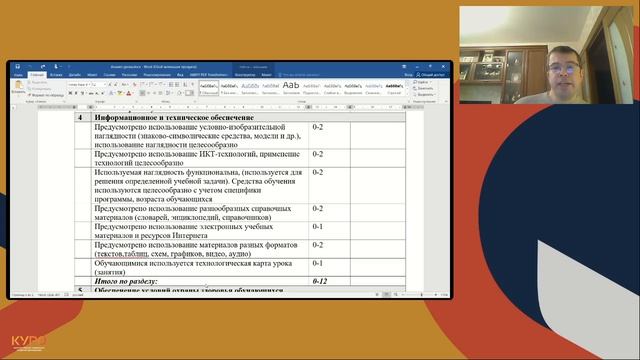Open the font name dropdown
Image resolution: width=640 pixels, height=360 pixels.
[x=89, y=84]
